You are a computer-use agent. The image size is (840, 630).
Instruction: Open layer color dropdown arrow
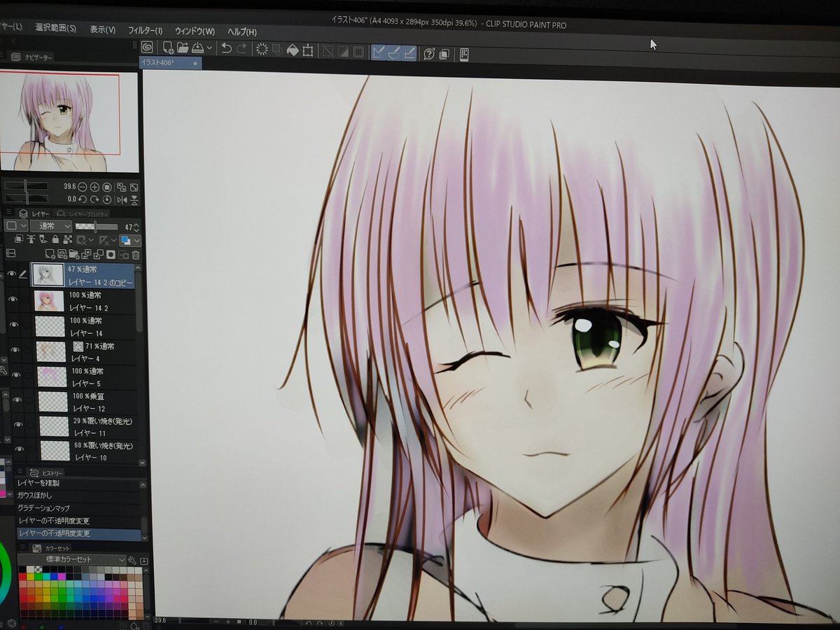137,239
